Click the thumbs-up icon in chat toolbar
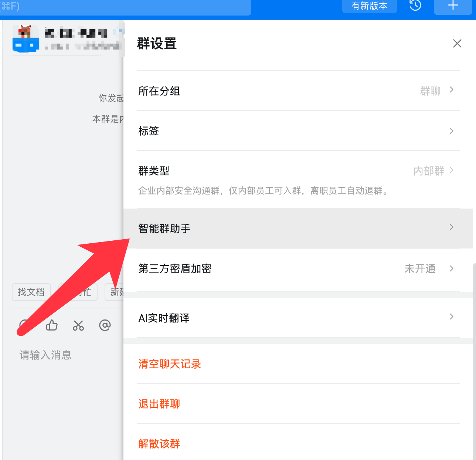476x460 pixels. click(52, 325)
